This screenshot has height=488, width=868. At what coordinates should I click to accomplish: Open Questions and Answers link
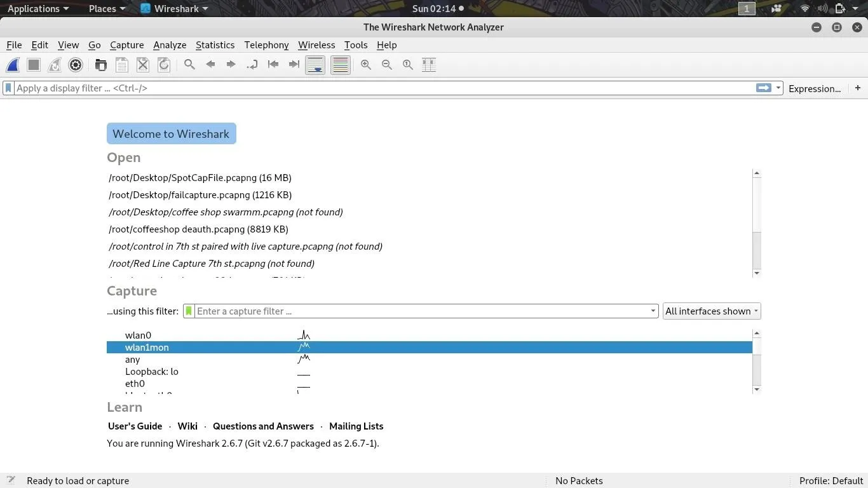pyautogui.click(x=263, y=426)
